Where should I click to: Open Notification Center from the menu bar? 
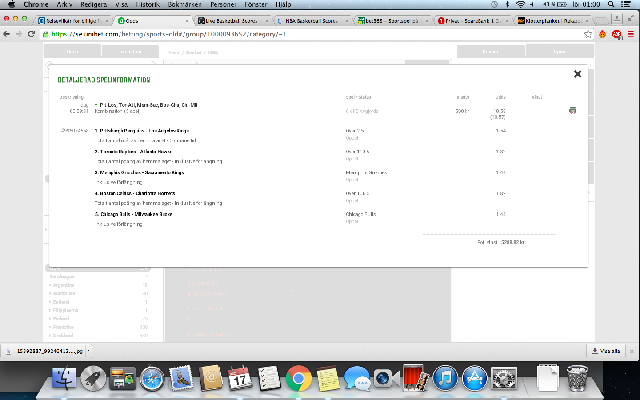tap(626, 4)
